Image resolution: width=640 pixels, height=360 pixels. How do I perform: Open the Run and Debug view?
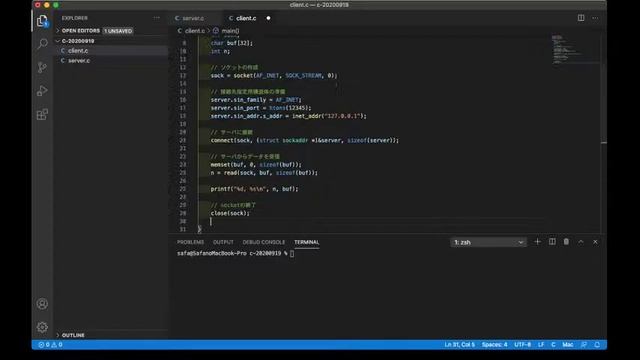click(42, 91)
